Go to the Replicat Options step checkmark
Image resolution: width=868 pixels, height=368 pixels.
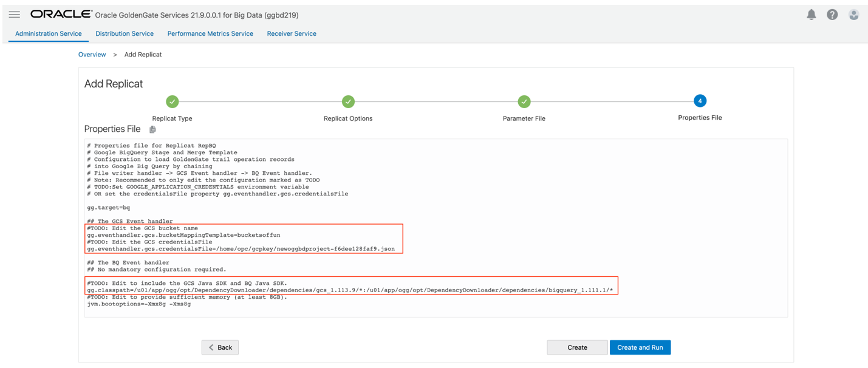348,101
